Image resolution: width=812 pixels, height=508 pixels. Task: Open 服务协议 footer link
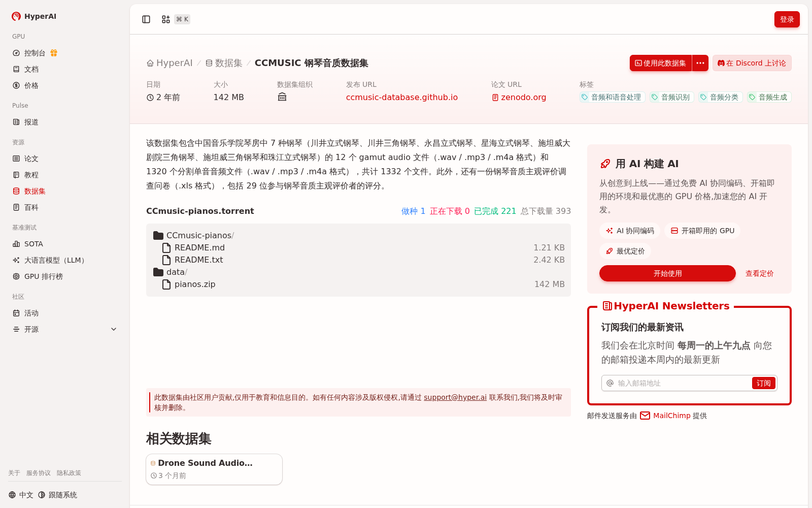click(39, 473)
